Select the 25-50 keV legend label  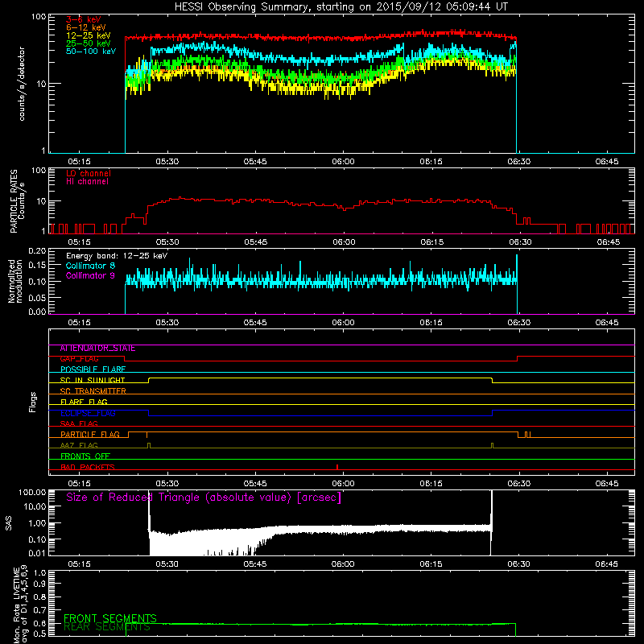tap(89, 43)
